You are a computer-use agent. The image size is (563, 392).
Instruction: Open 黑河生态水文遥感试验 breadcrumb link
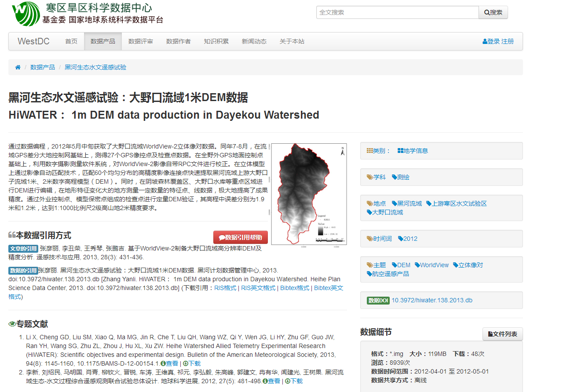click(x=95, y=67)
